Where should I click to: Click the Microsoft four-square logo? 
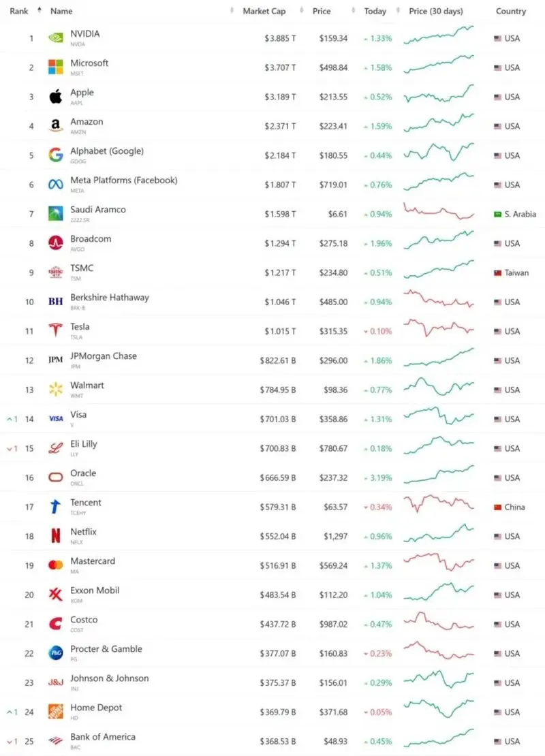[x=55, y=67]
